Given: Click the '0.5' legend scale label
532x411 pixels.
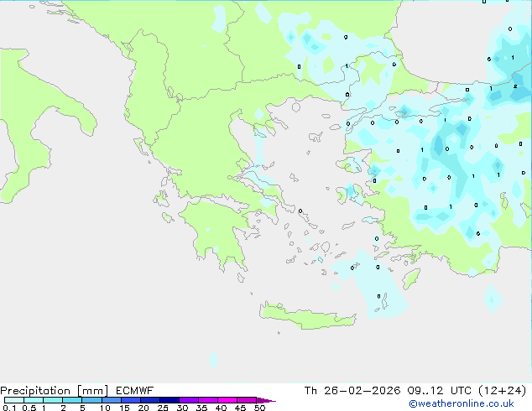Looking at the screenshot, I should click(29, 408).
